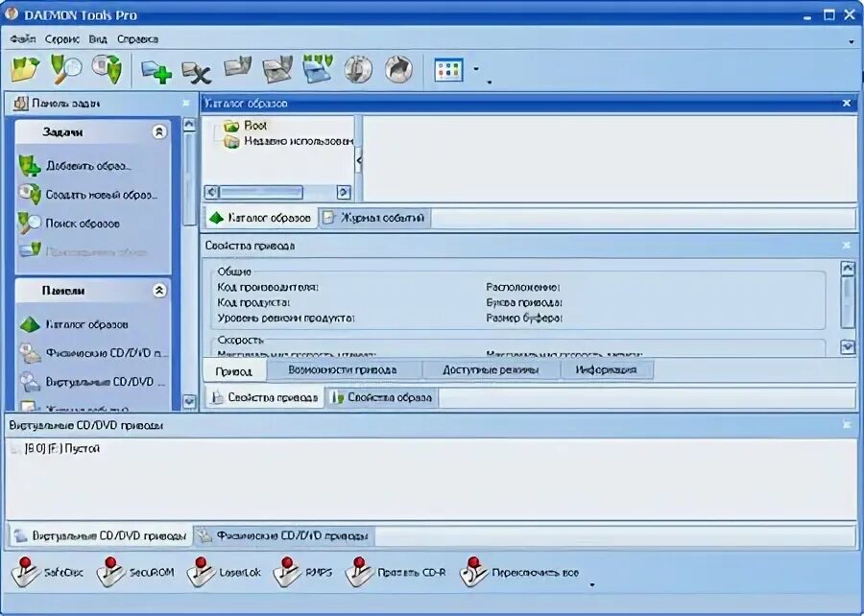
Task: Click catalog tree horizontal scroll right arrow
Action: click(x=344, y=192)
